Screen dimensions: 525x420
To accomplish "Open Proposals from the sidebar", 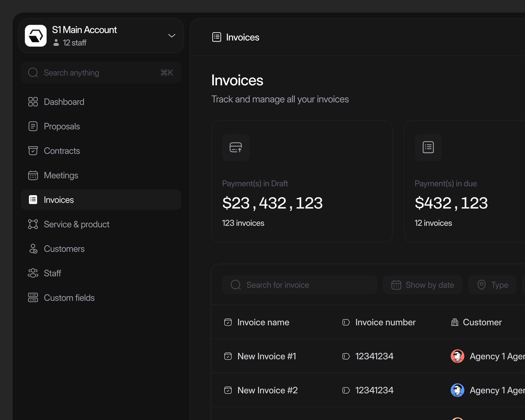I will tap(101, 126).
